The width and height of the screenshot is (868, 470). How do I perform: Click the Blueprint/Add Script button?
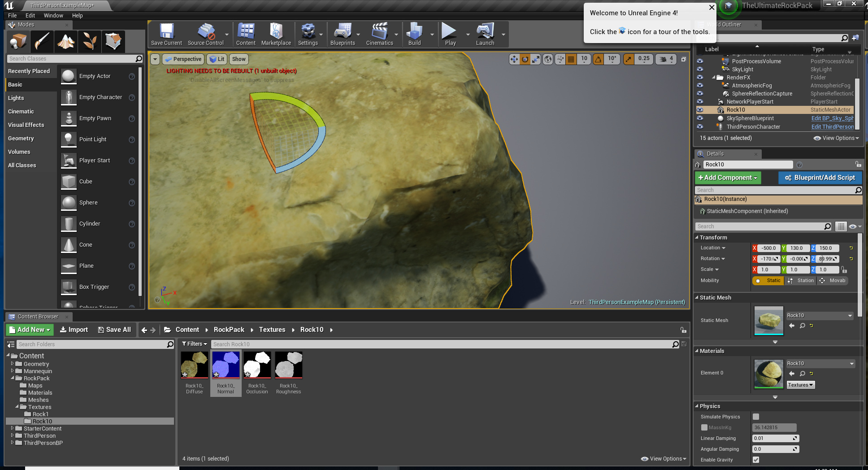(820, 178)
